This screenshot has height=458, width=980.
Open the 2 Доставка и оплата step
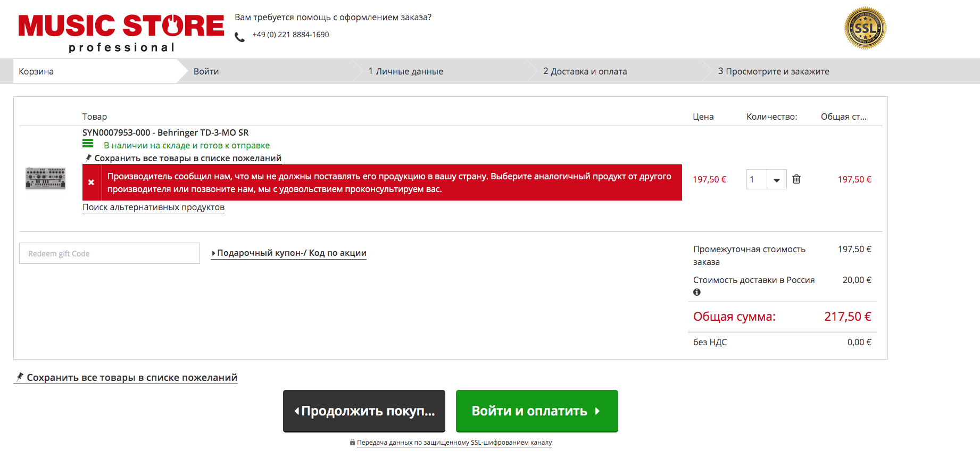point(585,71)
